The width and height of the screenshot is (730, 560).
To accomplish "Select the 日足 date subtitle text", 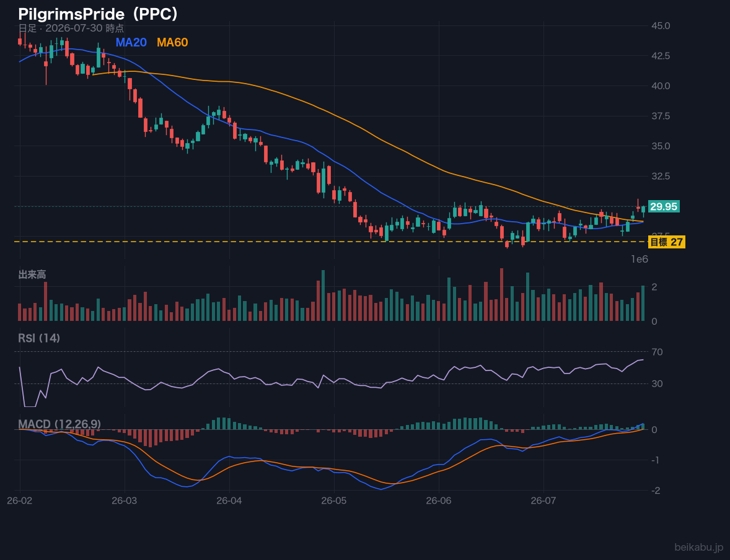I will pyautogui.click(x=71, y=28).
